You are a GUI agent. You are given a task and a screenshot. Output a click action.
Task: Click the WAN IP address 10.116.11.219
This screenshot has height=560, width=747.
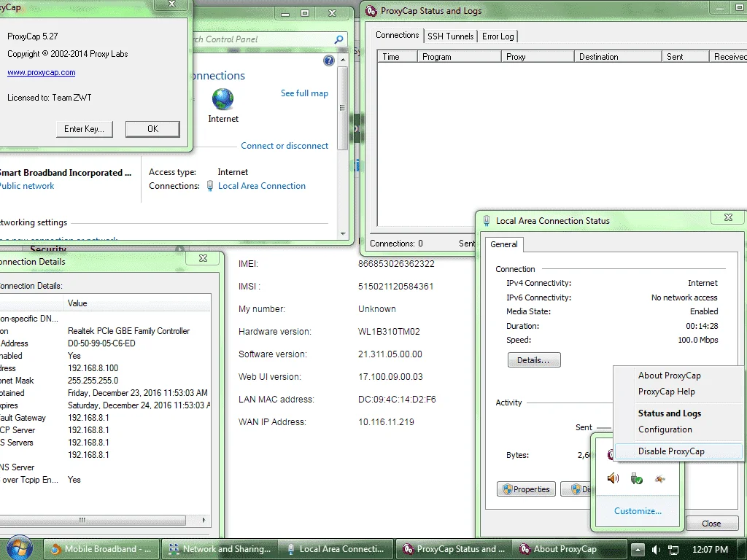click(386, 422)
